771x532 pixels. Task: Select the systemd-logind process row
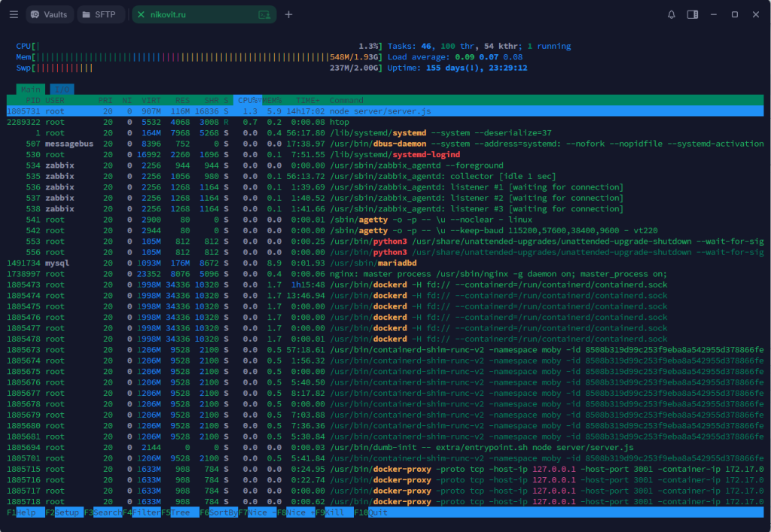[x=385, y=154]
